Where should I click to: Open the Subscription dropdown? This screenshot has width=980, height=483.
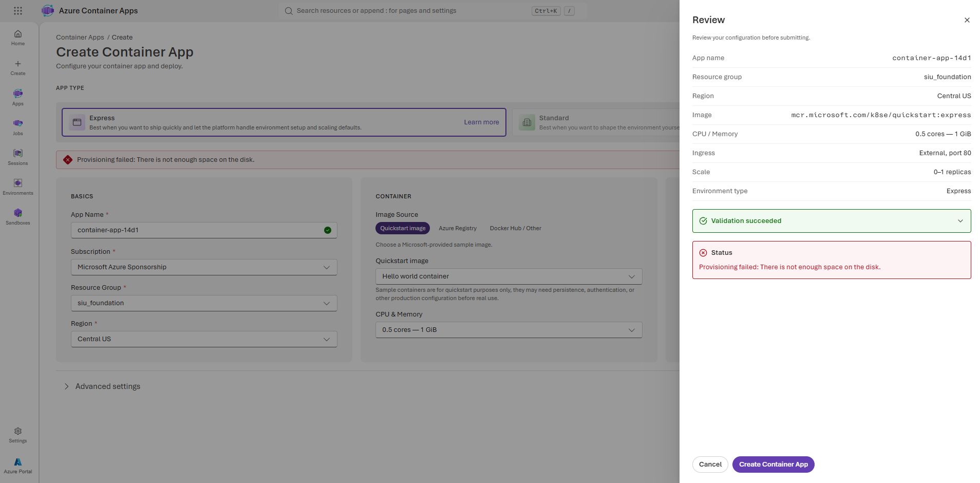tap(204, 267)
